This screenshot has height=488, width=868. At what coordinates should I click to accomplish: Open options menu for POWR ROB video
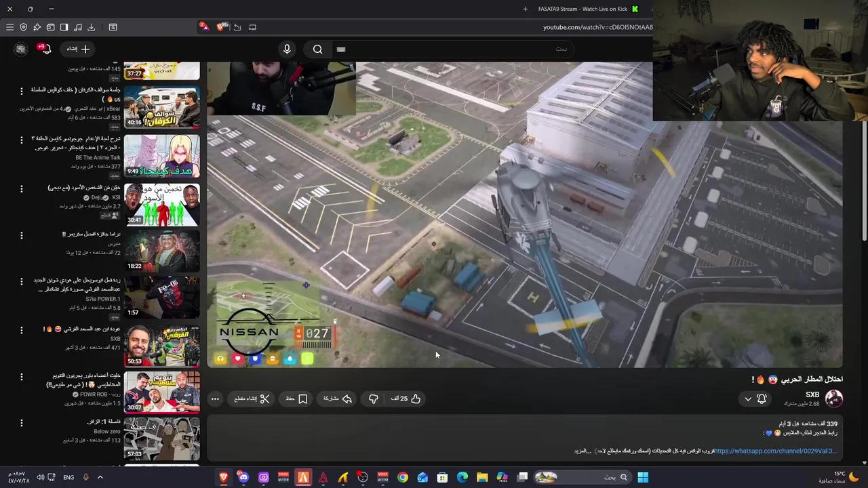pos(21,375)
